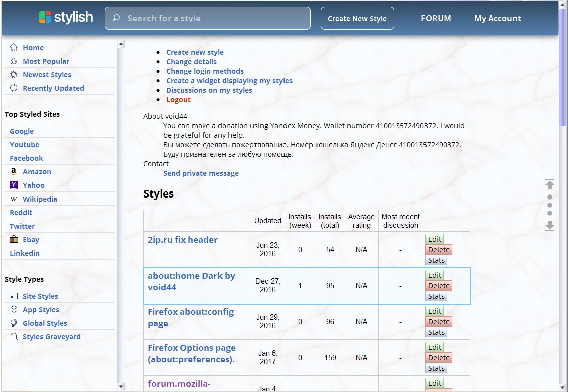The height and width of the screenshot is (392, 568).
Task: Open Newest Styles in sidebar
Action: pyautogui.click(x=47, y=75)
